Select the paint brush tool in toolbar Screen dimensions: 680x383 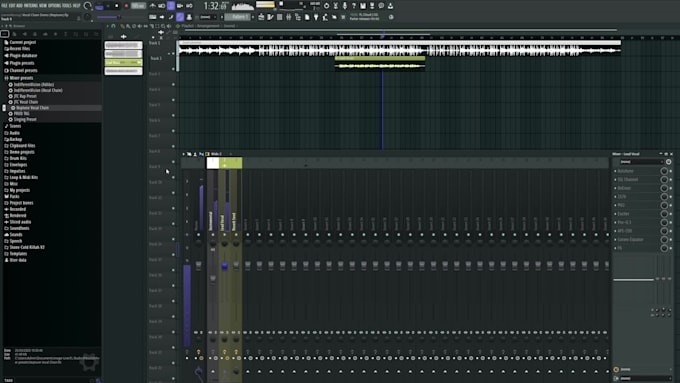pos(180,17)
